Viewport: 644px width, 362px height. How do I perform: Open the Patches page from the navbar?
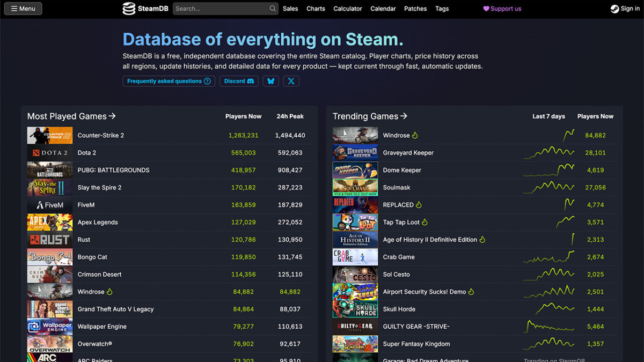coord(415,9)
